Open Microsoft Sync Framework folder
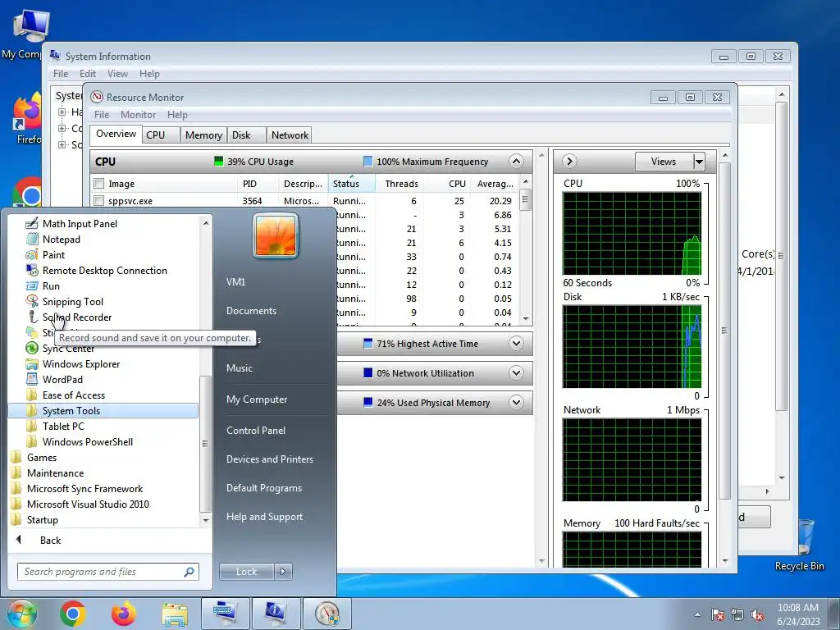Viewport: 840px width, 630px height. [84, 488]
